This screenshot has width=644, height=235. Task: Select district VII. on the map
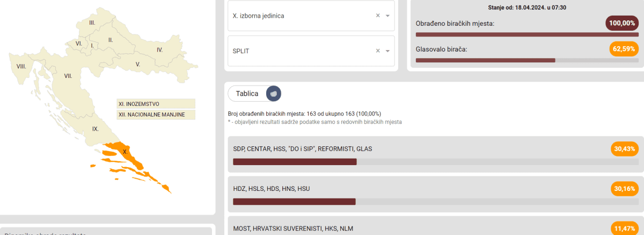[x=68, y=76]
